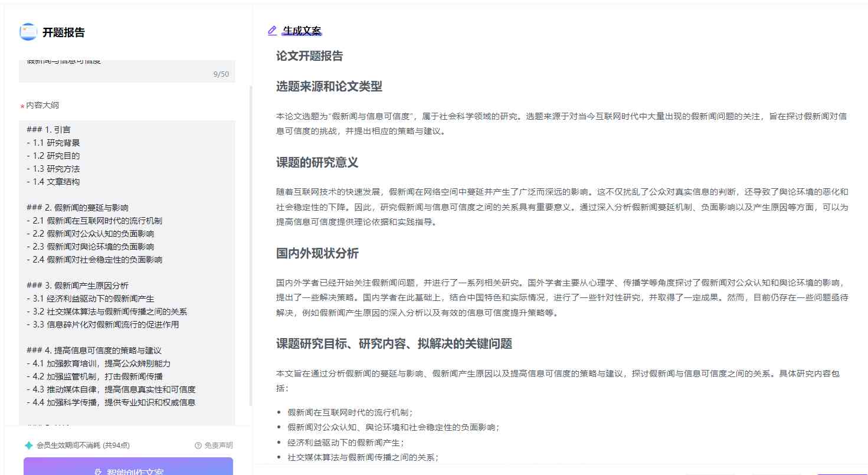Click outline line '- 1.3 研究方法'

[x=53, y=169]
